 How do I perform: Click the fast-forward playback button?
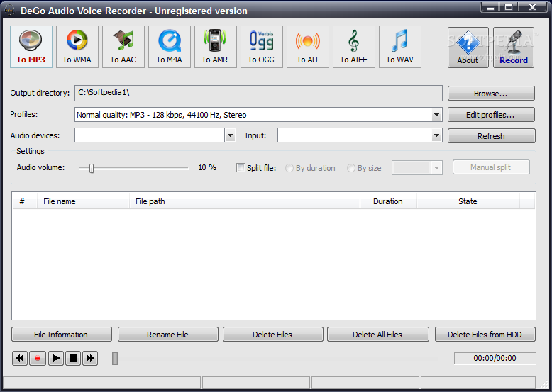pyautogui.click(x=90, y=358)
